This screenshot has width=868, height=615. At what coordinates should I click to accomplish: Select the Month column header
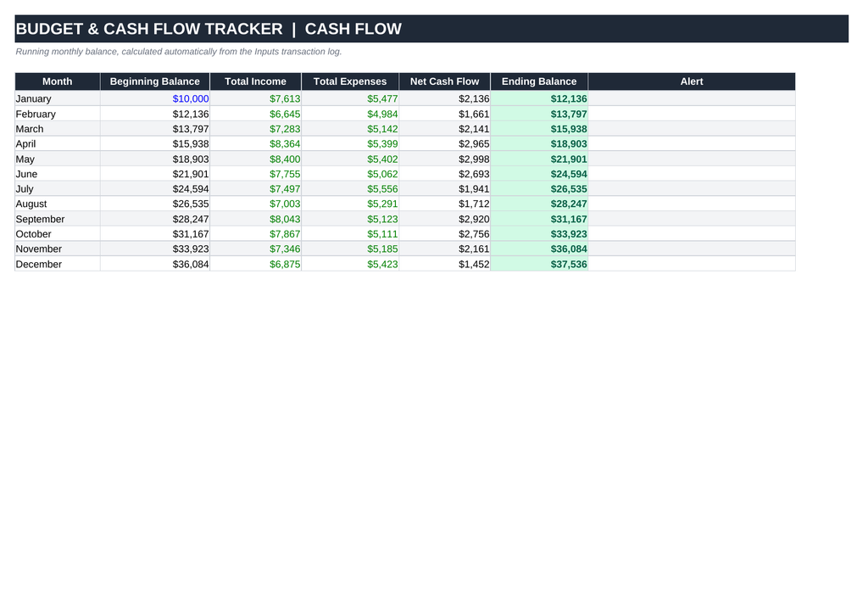tap(58, 81)
